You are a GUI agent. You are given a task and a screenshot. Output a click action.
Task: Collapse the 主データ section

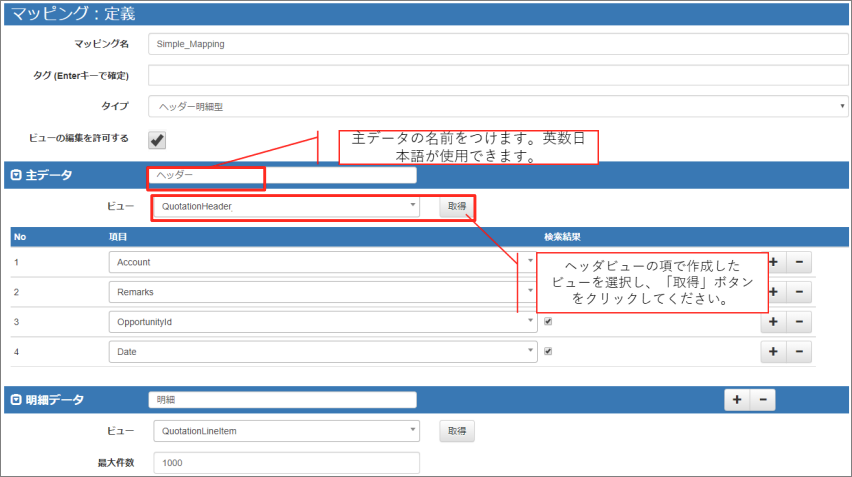pyautogui.click(x=16, y=175)
